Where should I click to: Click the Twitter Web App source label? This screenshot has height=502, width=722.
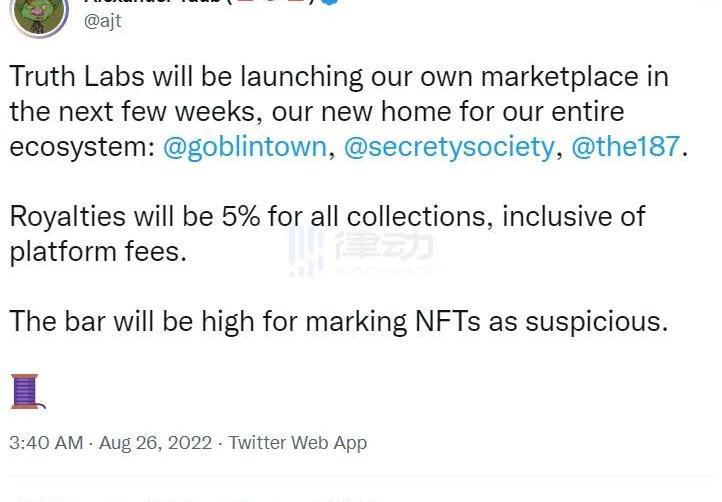(298, 442)
